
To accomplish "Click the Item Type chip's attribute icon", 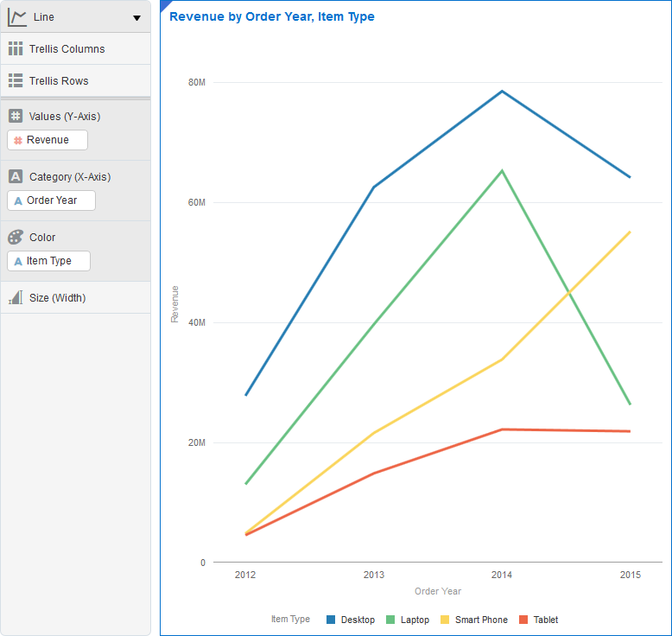I will (x=18, y=261).
